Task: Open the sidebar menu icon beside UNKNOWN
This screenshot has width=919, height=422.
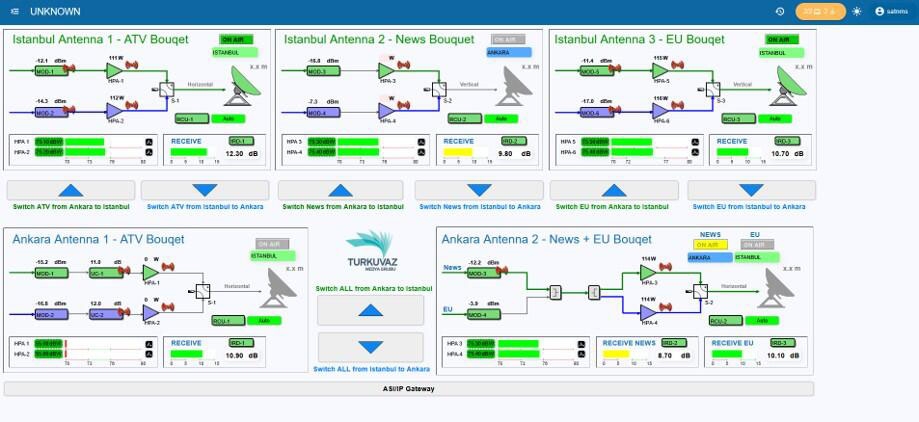Action: coord(13,11)
